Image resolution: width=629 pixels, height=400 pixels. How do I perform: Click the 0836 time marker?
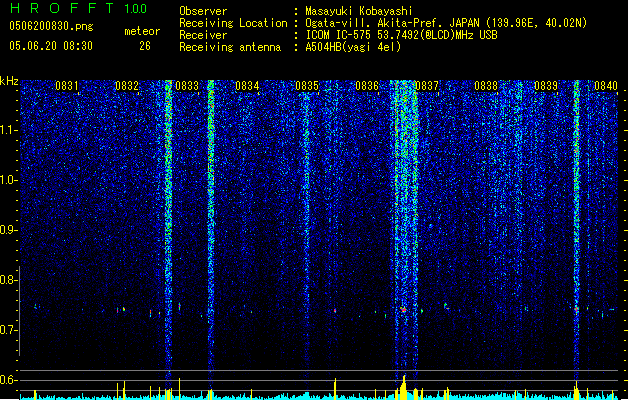(x=367, y=86)
